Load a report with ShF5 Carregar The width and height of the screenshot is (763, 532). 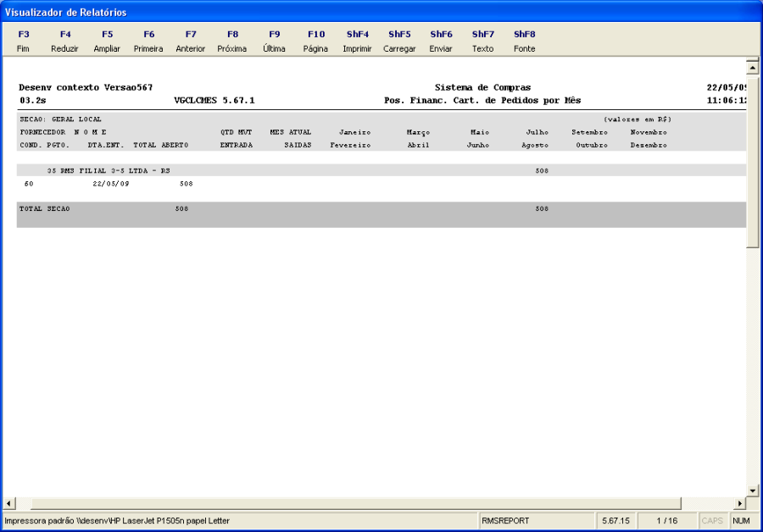pyautogui.click(x=399, y=42)
